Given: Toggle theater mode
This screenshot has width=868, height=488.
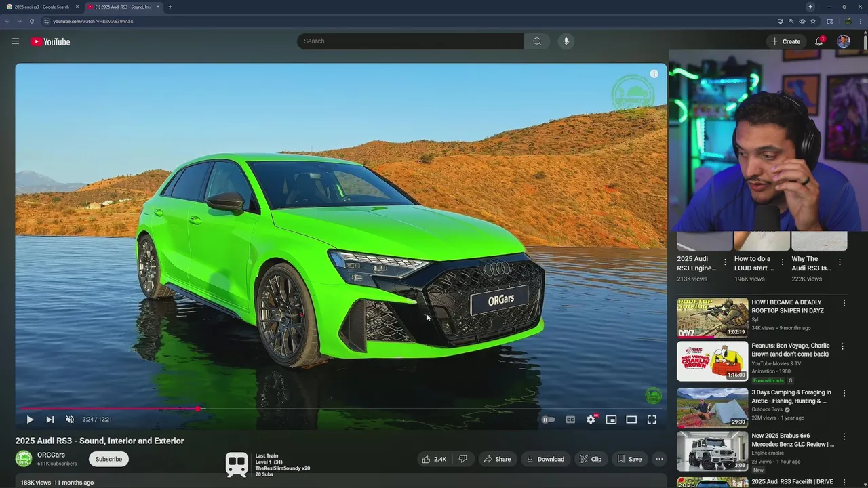Looking at the screenshot, I should (x=631, y=420).
